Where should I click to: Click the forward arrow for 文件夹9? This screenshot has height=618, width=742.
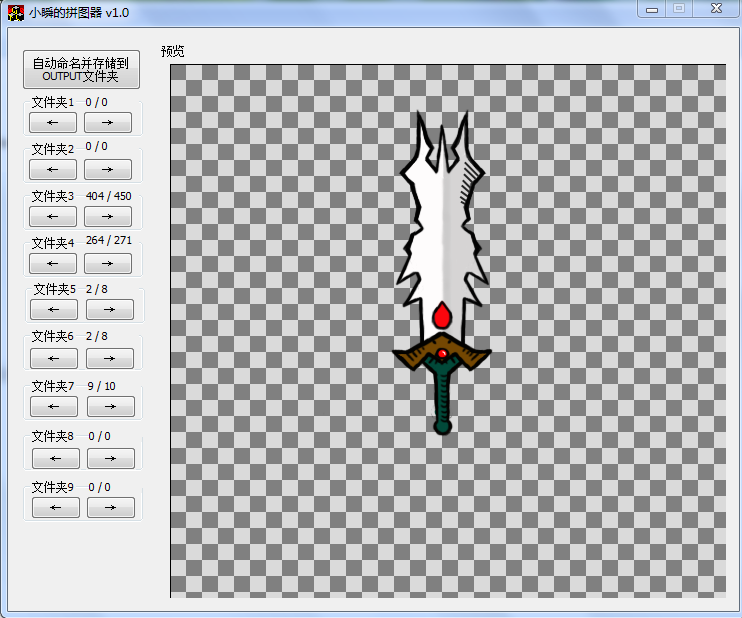pos(111,507)
